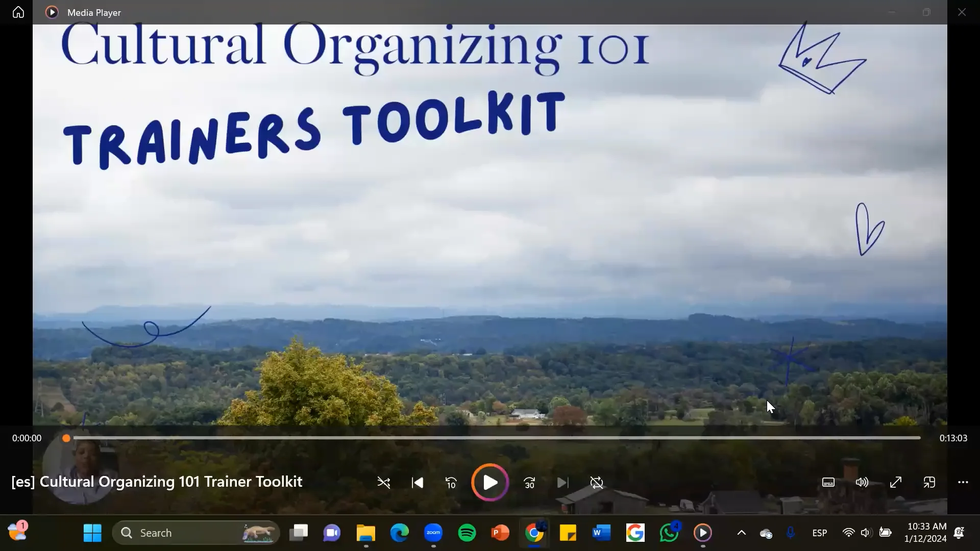The width and height of the screenshot is (980, 551).
Task: Expand hidden icons in the system tray
Action: point(741,533)
